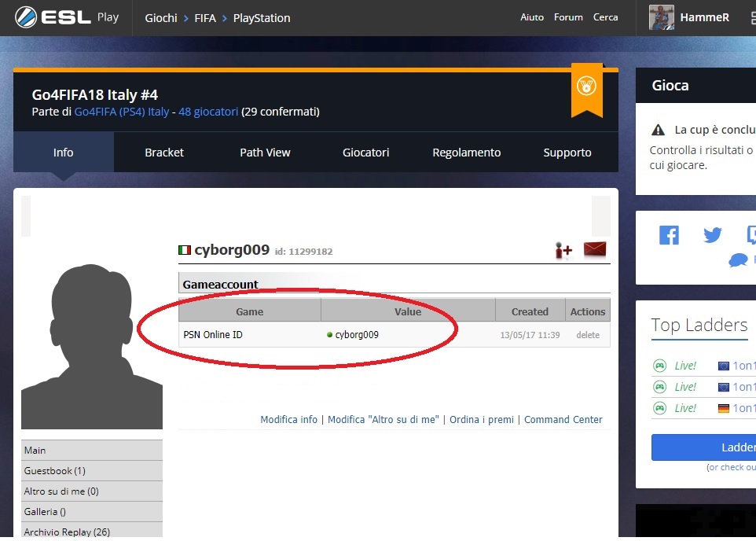Screen dimensions: 756x541
Task: Click the blue Ladder button
Action: [x=703, y=447]
